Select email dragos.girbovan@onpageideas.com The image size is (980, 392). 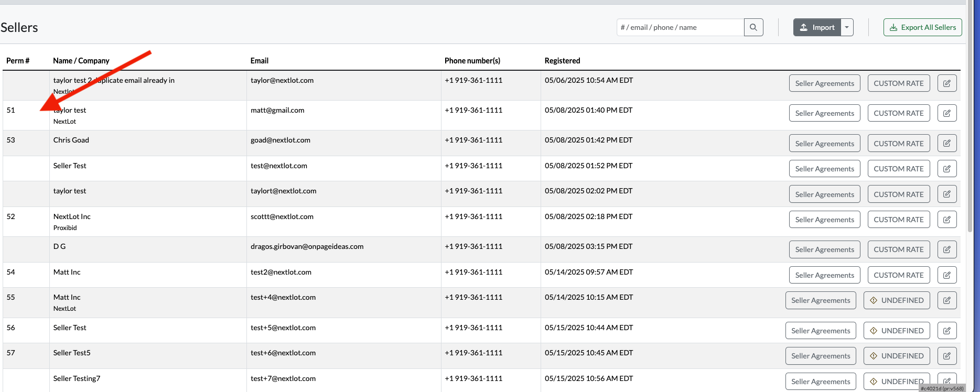pyautogui.click(x=307, y=246)
